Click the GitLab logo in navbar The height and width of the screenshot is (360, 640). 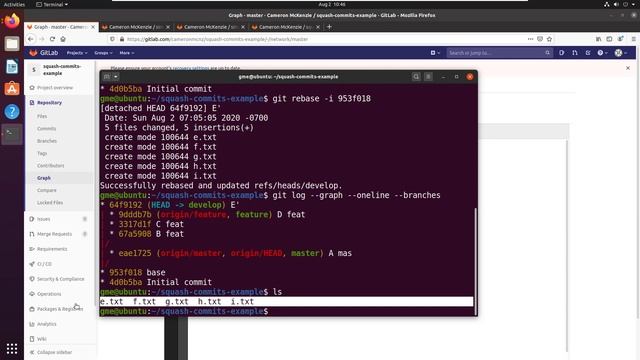pos(44,53)
